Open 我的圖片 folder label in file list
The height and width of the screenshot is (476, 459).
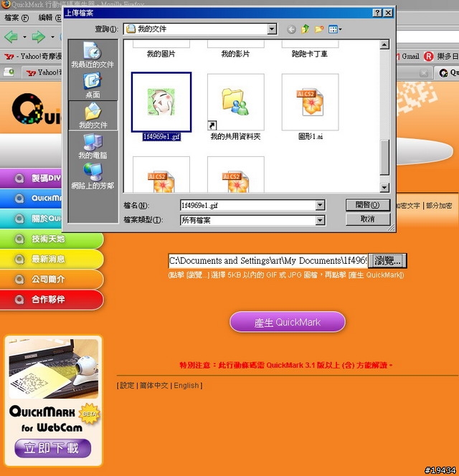click(161, 54)
